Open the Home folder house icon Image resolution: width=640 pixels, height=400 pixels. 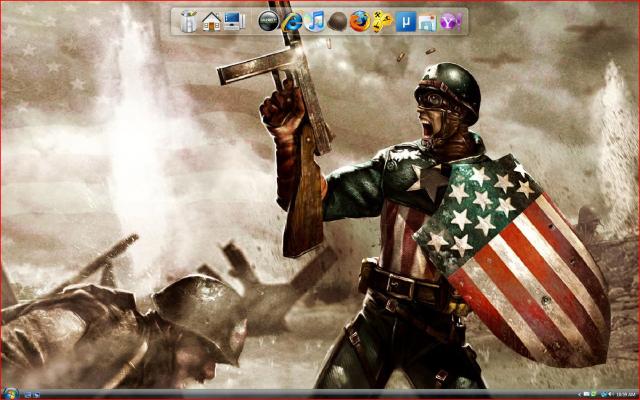[211, 21]
